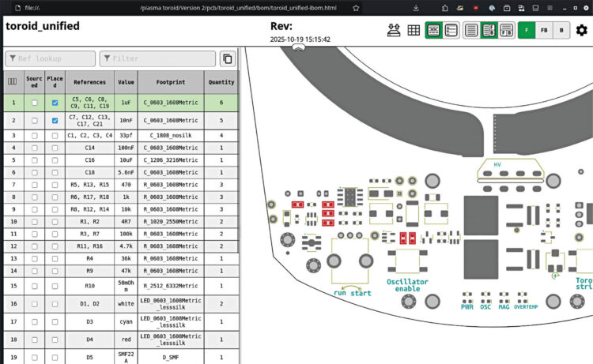Image resolution: width=593 pixels, height=364 pixels.
Task: Open the column visibility selector in table header
Action: coord(13,81)
